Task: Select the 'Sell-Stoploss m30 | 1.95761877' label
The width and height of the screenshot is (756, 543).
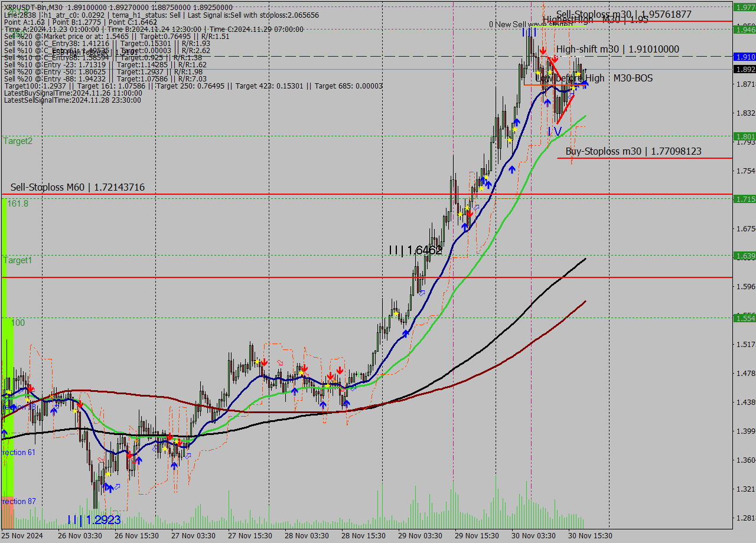Action: (x=624, y=14)
